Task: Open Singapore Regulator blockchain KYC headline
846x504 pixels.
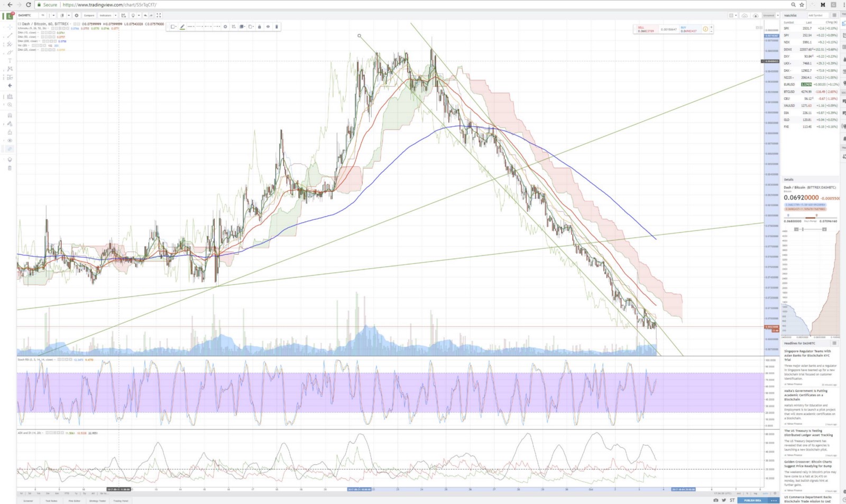Action: tap(807, 355)
